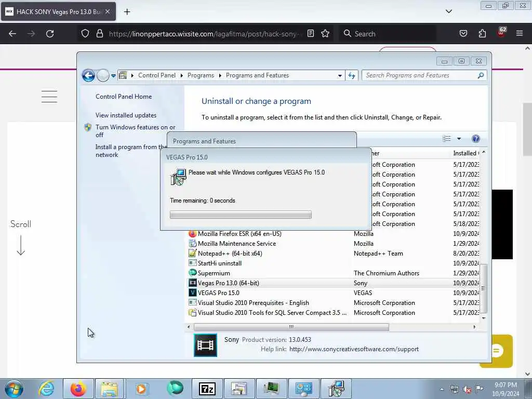Image resolution: width=532 pixels, height=399 pixels.
Task: Open the Windows Start menu
Action: point(14,389)
